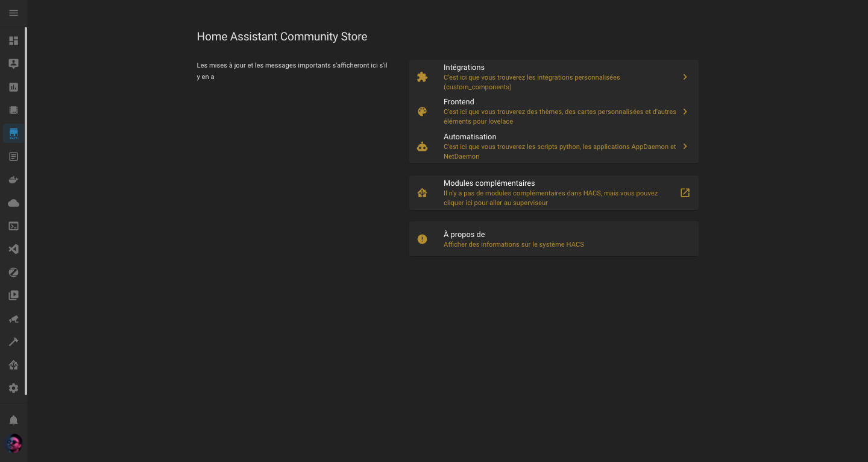Image resolution: width=868 pixels, height=462 pixels.
Task: Open the HACS sidebar icon
Action: (x=13, y=133)
